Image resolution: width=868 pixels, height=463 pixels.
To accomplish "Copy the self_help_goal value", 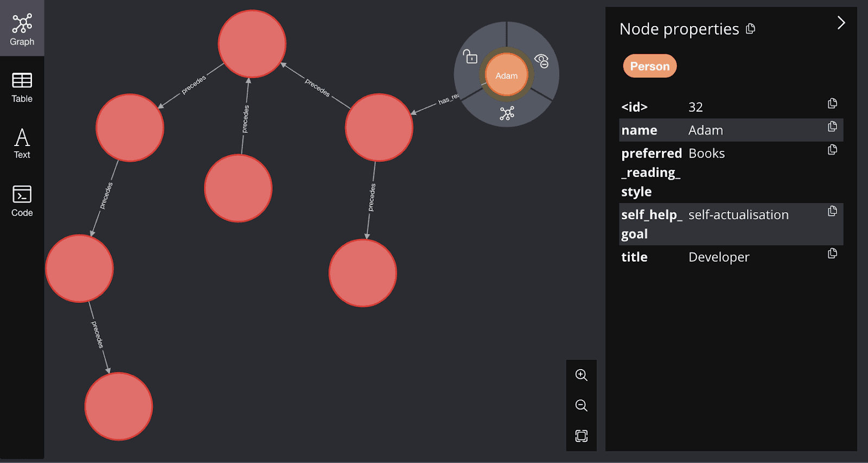I will point(832,211).
